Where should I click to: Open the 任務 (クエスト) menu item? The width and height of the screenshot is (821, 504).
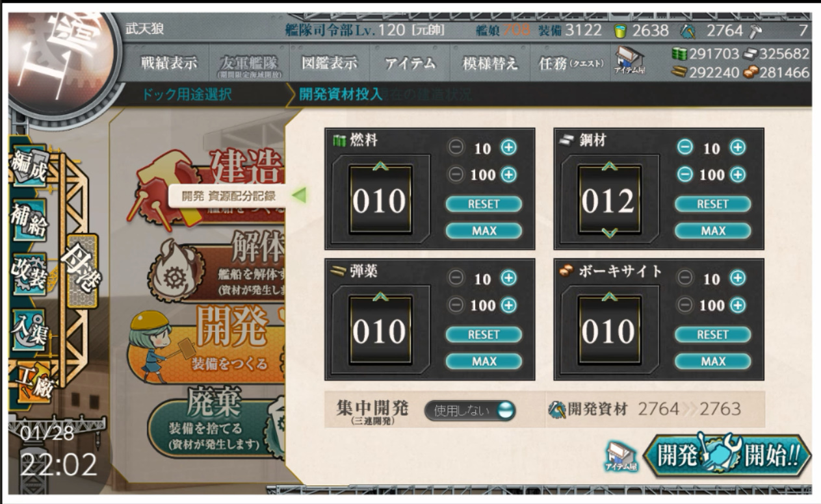[571, 63]
